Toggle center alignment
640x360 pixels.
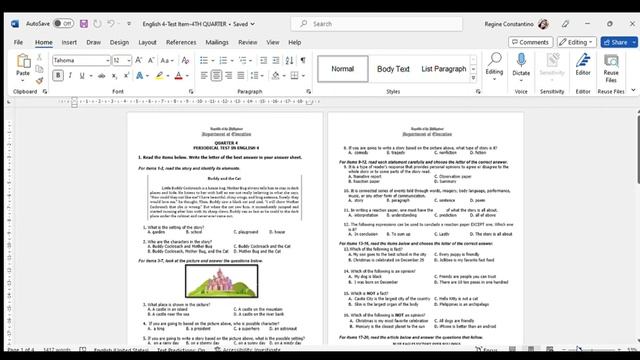pyautogui.click(x=216, y=76)
